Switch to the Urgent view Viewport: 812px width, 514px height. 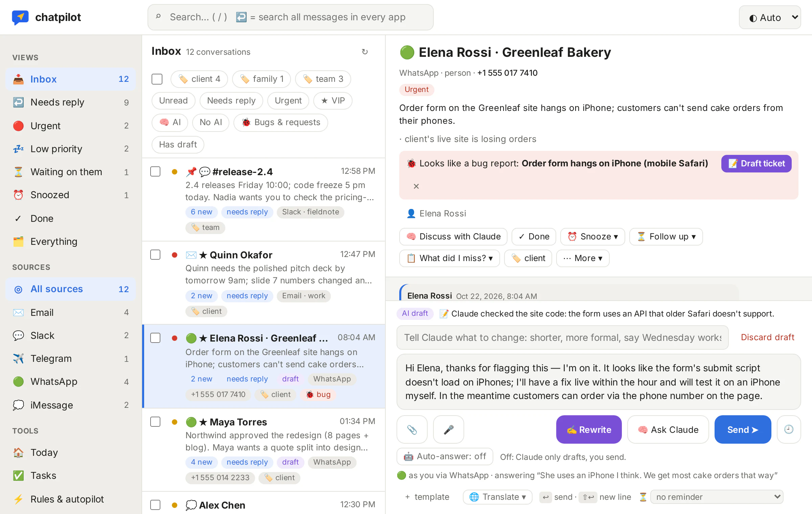70,126
